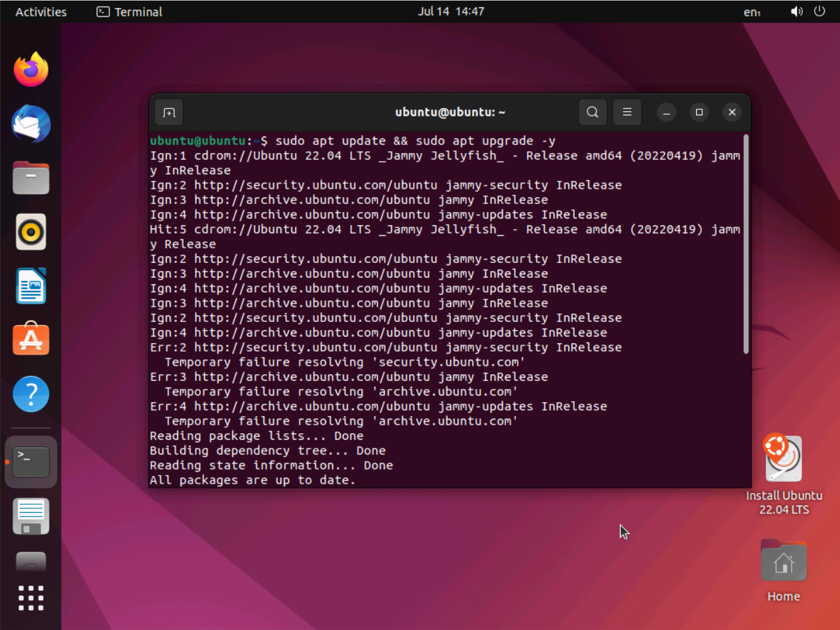Close the terminal window
Image resolution: width=840 pixels, height=630 pixels.
pos(732,112)
